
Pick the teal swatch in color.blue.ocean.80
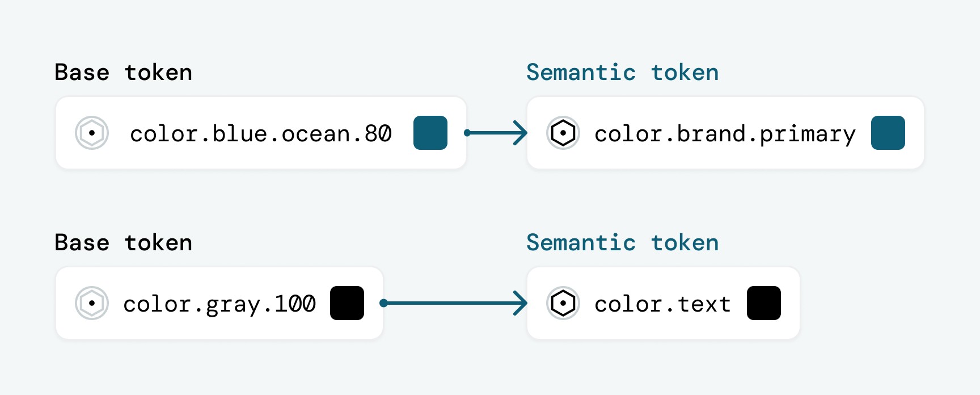click(x=430, y=133)
